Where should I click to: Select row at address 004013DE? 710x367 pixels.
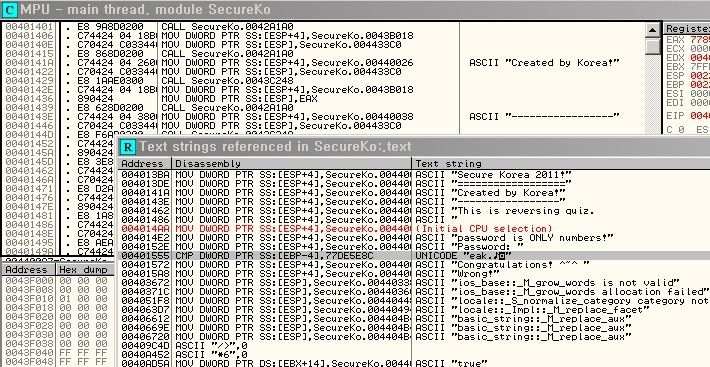tap(414, 184)
